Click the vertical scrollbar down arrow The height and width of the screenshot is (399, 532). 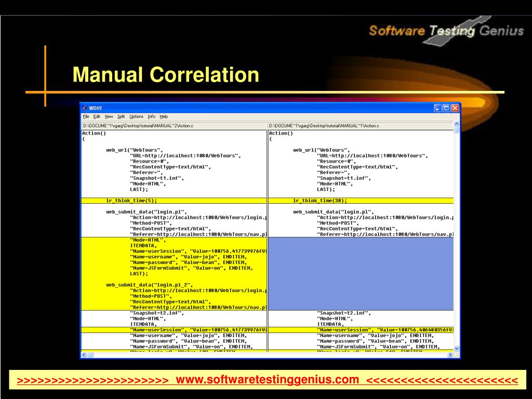pyautogui.click(x=456, y=349)
